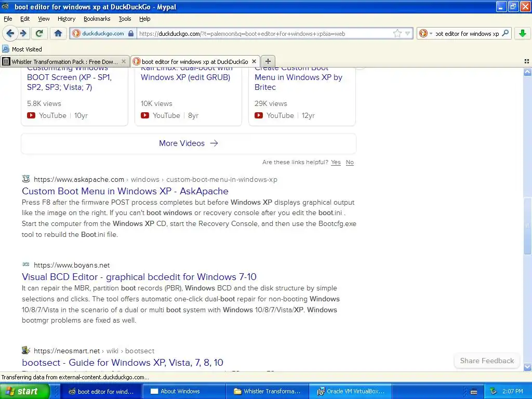Click the boyans.net site favicon
The height and width of the screenshot is (399, 532).
[26, 264]
